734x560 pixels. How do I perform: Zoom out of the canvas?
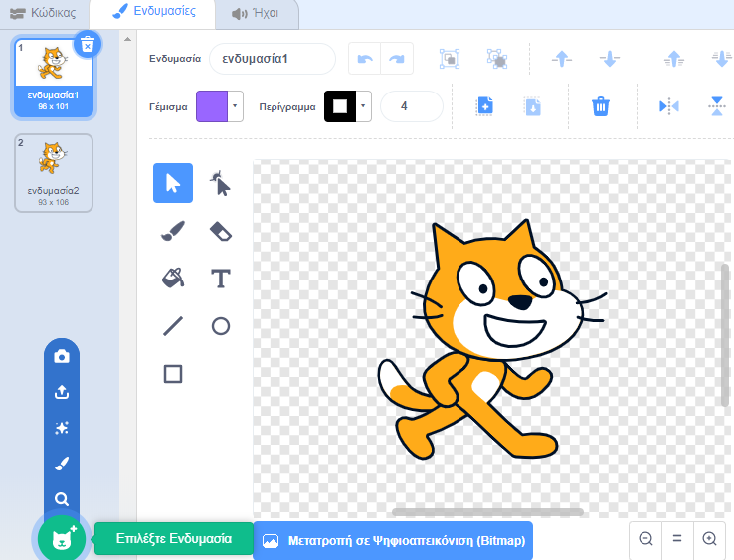coord(646,539)
